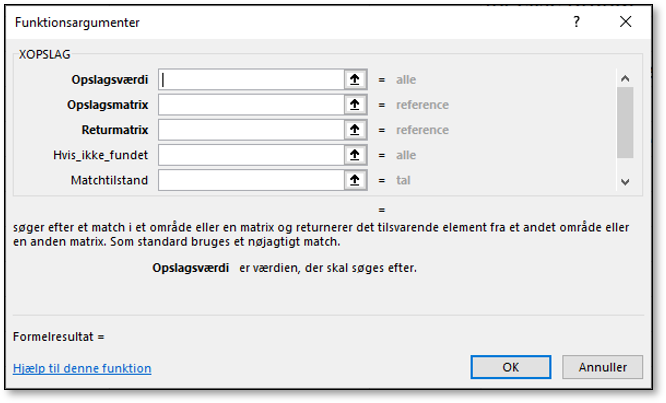The width and height of the screenshot is (666, 403).
Task: Click the Opslagsmatrix range selector arrow icon
Action: click(355, 104)
